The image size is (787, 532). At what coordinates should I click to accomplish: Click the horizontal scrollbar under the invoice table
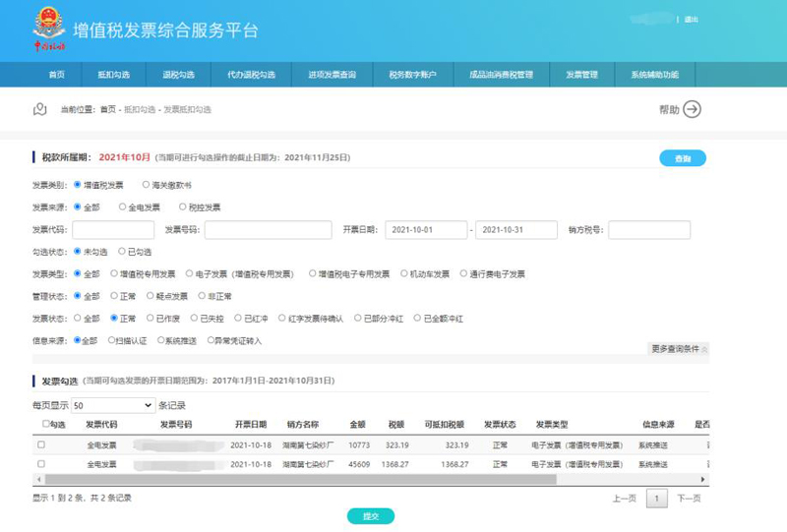pos(295,480)
